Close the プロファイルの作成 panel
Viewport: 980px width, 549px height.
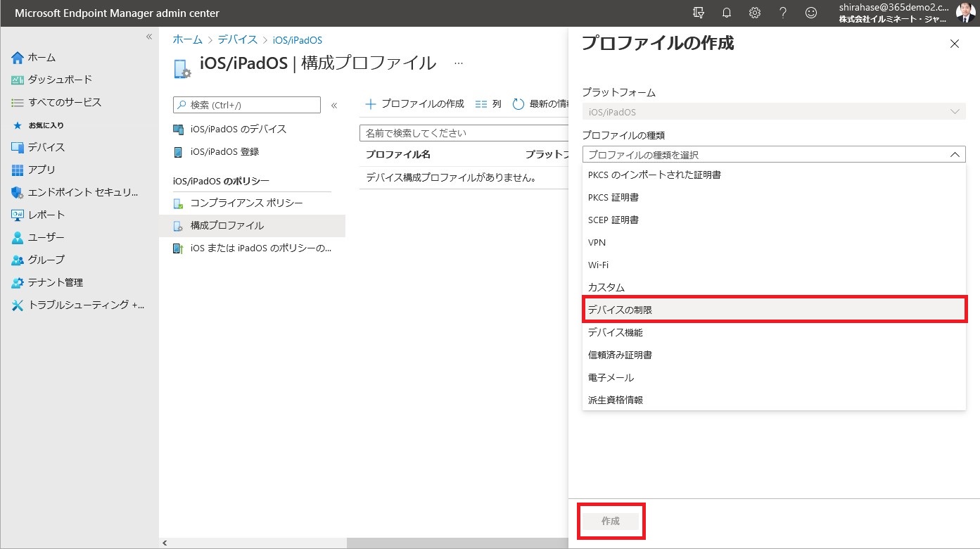955,44
